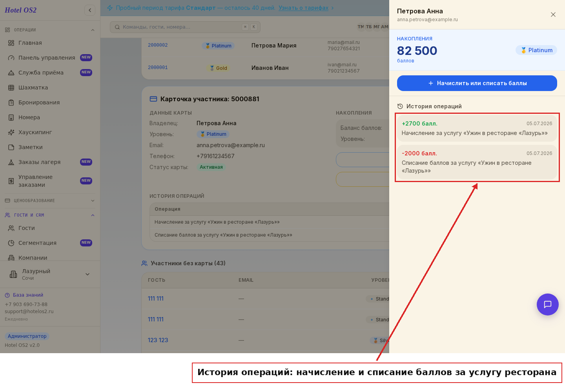Viewport: 565px width, 392px height.
Task: Open Сегментация page
Action: click(50, 243)
